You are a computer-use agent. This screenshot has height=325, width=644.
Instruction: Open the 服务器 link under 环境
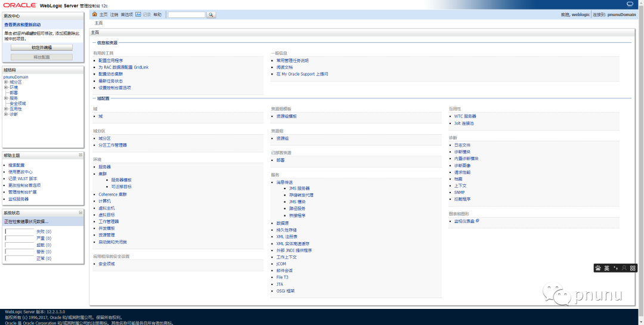[x=105, y=167]
